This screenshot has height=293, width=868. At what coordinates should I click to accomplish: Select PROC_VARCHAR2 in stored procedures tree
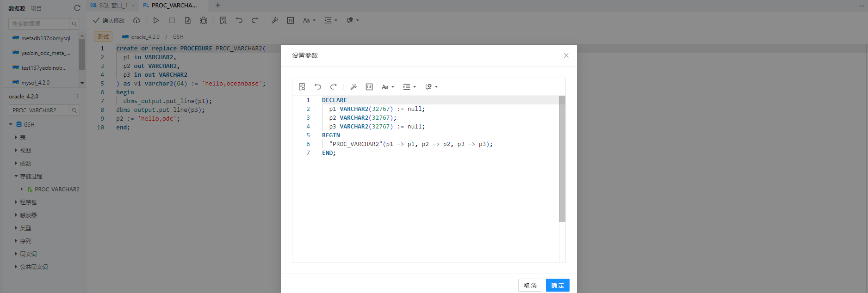point(57,189)
